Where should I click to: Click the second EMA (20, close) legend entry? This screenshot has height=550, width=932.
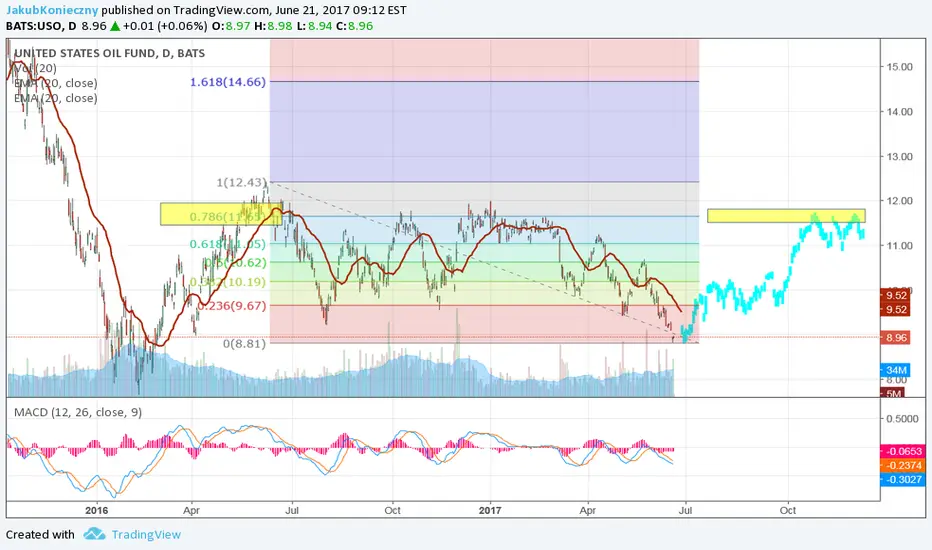click(x=56, y=98)
